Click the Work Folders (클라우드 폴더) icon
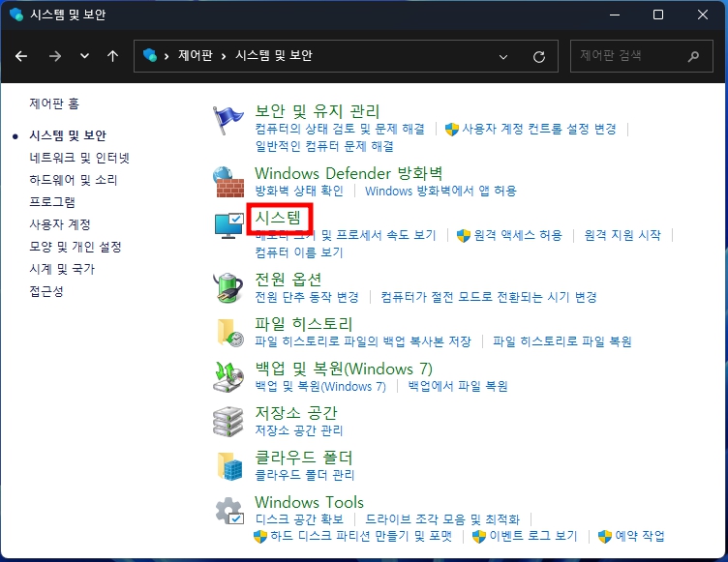This screenshot has height=562, width=728. click(229, 466)
